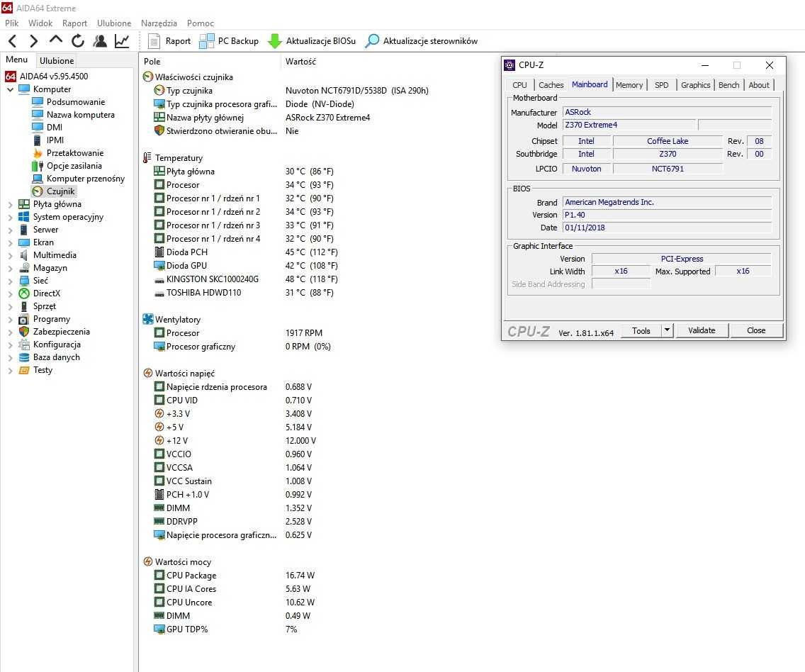Click the Close button in CPU-Z
This screenshot has height=672, width=805.
(x=755, y=330)
